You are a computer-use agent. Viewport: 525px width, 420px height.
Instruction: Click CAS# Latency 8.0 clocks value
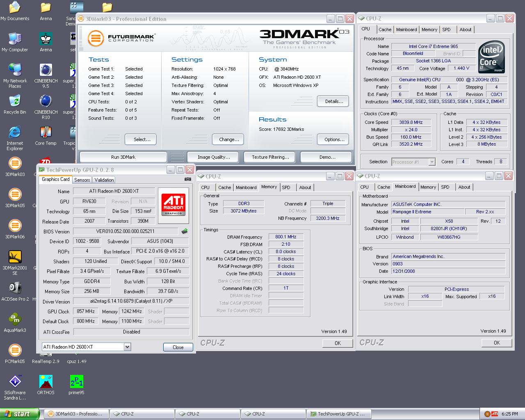pyautogui.click(x=286, y=251)
